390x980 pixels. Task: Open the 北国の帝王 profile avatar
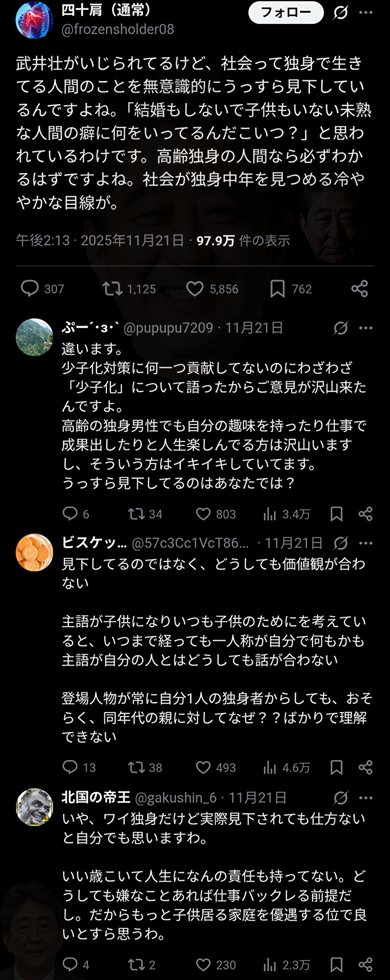pos(34,807)
